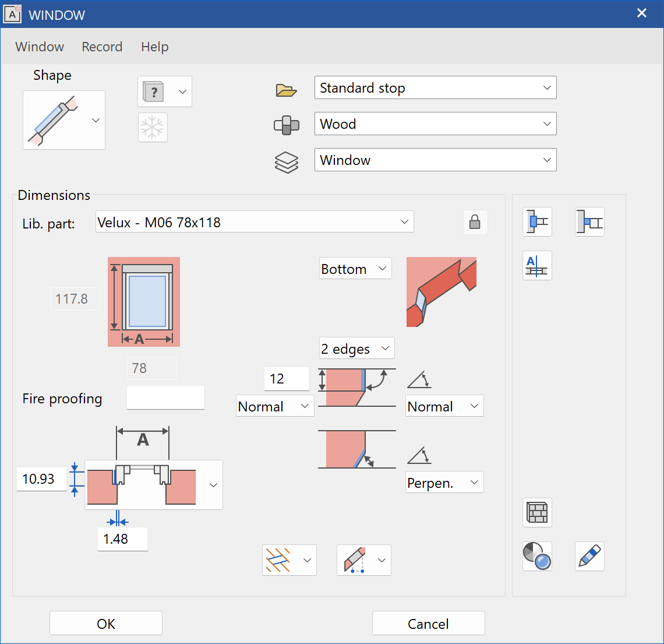
Task: Open the Wood material dropdown
Action: (x=435, y=124)
